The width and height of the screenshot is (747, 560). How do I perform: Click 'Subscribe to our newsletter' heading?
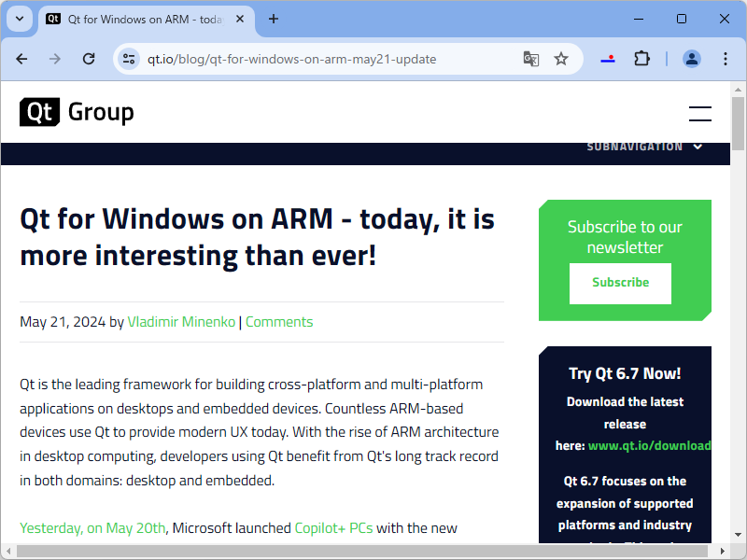point(625,237)
